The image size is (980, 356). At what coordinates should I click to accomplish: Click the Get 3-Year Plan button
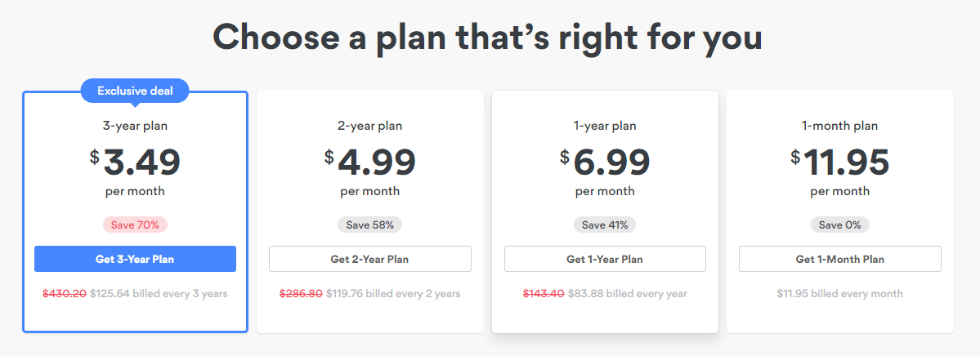[135, 259]
